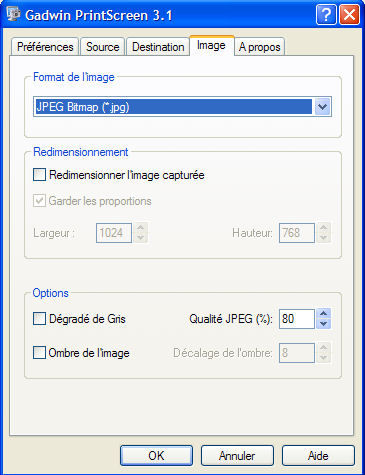Toggle Garder les proportions checkbox
Screen dimensions: 365x475
pos(39,201)
